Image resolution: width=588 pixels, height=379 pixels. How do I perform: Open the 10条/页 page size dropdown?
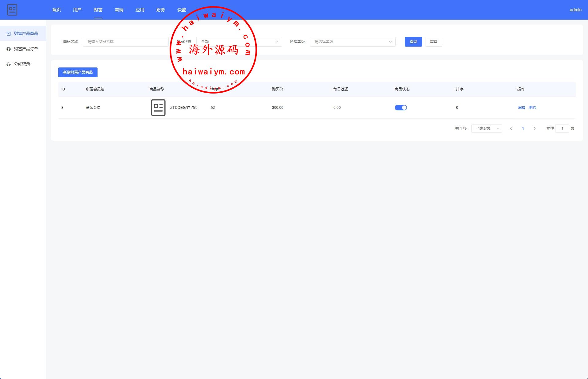click(x=486, y=128)
